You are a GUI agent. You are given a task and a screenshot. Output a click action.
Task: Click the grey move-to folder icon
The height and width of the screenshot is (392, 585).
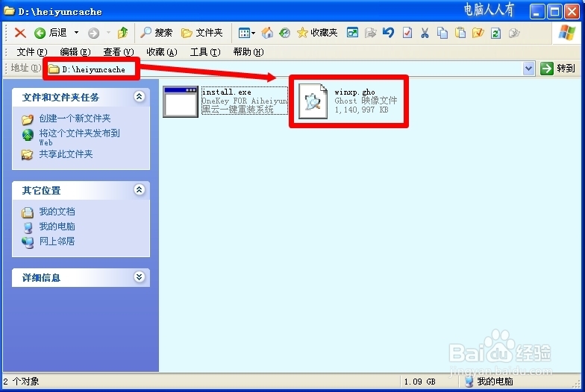click(370, 33)
